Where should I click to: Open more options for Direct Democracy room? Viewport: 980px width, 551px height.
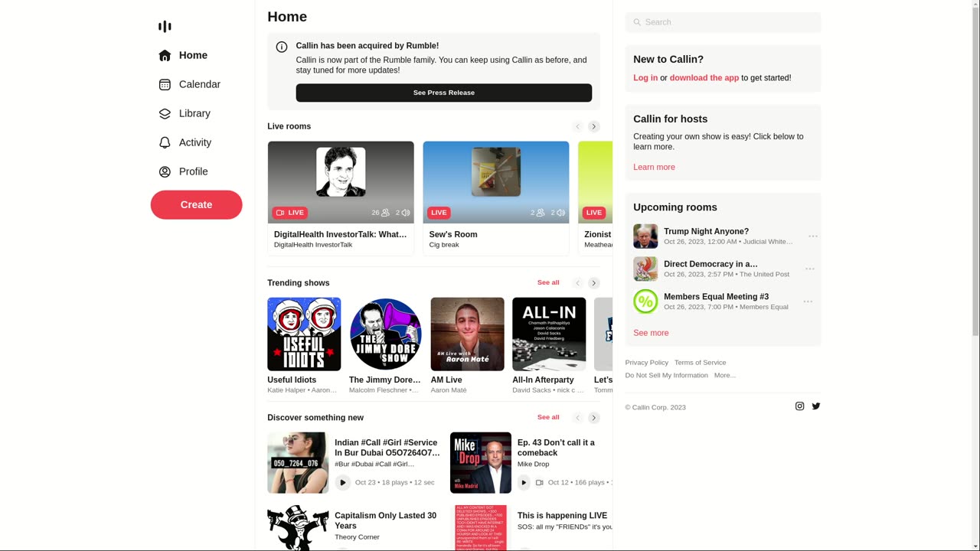810,269
